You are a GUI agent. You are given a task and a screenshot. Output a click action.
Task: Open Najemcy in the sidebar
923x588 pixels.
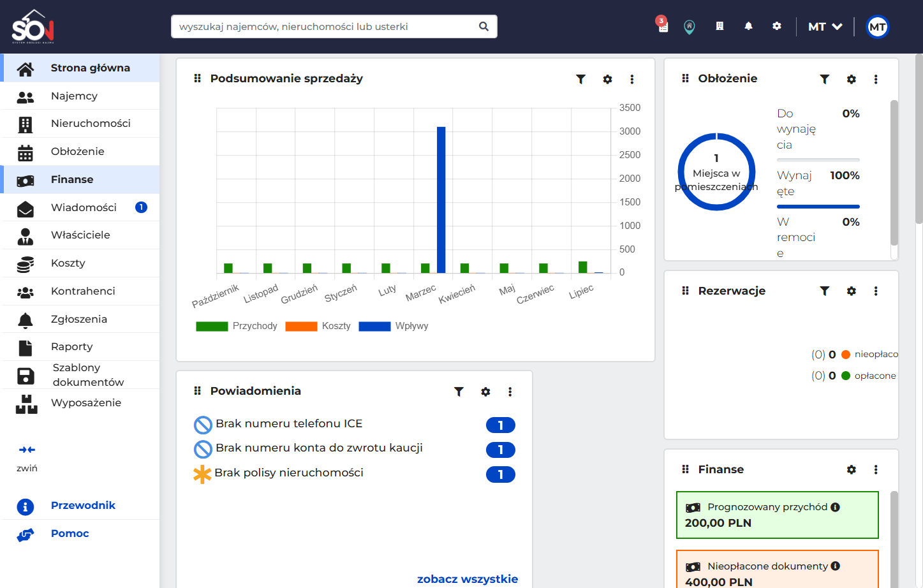[x=80, y=96]
